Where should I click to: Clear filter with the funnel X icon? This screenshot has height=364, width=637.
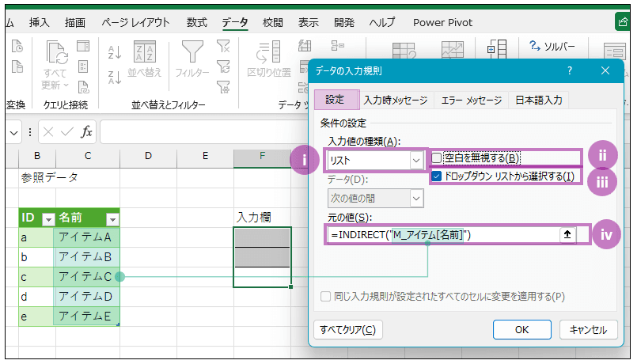pyautogui.click(x=223, y=47)
